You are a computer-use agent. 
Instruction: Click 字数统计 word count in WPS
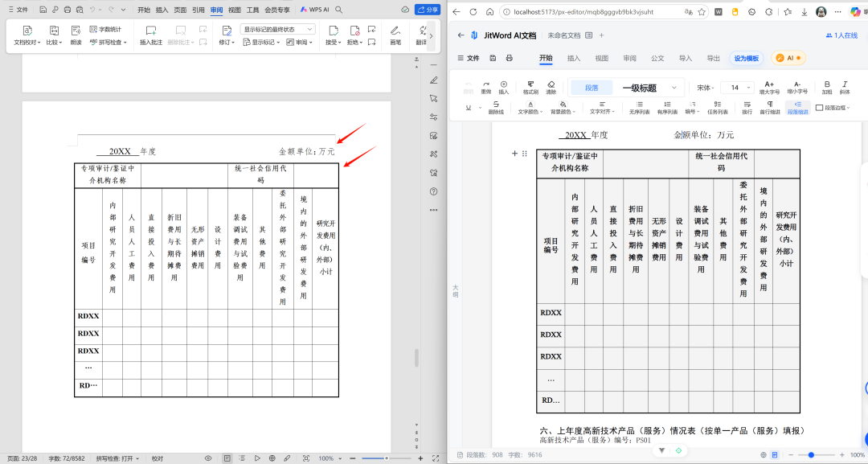(105, 29)
